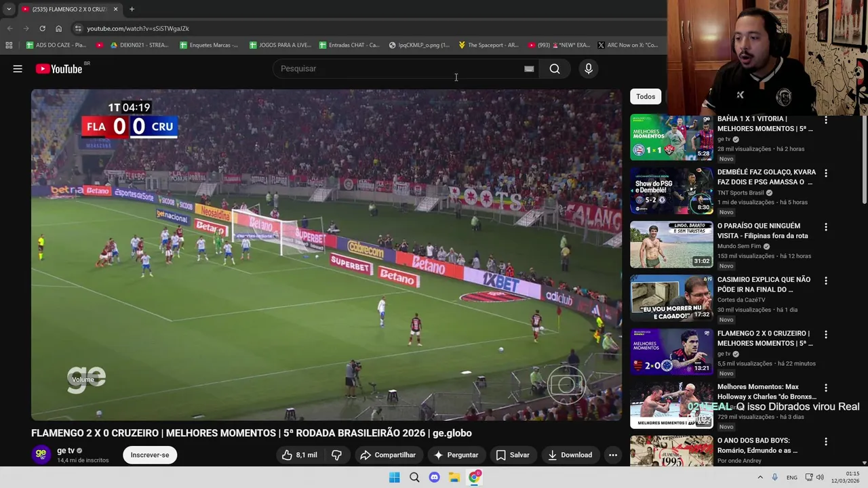Download the video via the Download button
868x488 pixels.
tap(570, 455)
